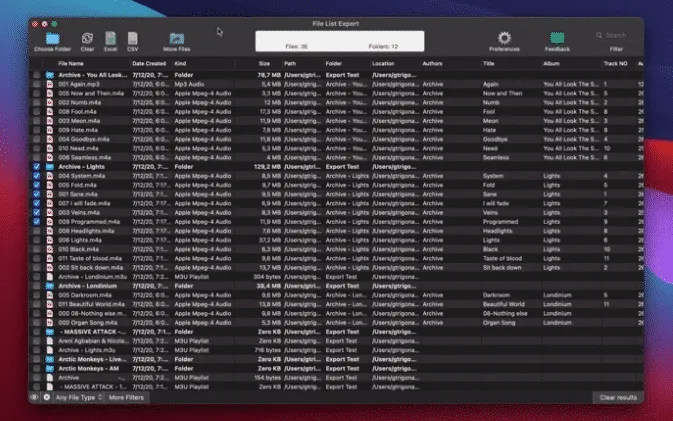Sort by Album column header
Screen dimensions: 673x421
pyautogui.click(x=552, y=64)
